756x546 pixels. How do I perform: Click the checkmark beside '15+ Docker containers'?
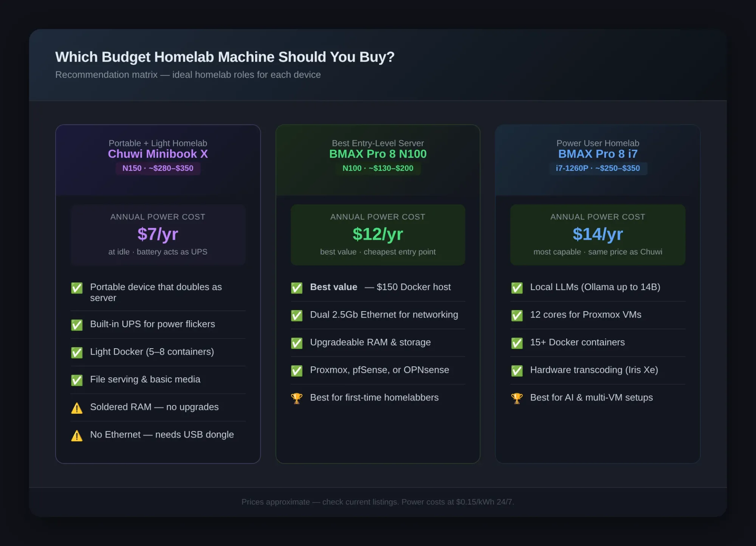pyautogui.click(x=517, y=343)
